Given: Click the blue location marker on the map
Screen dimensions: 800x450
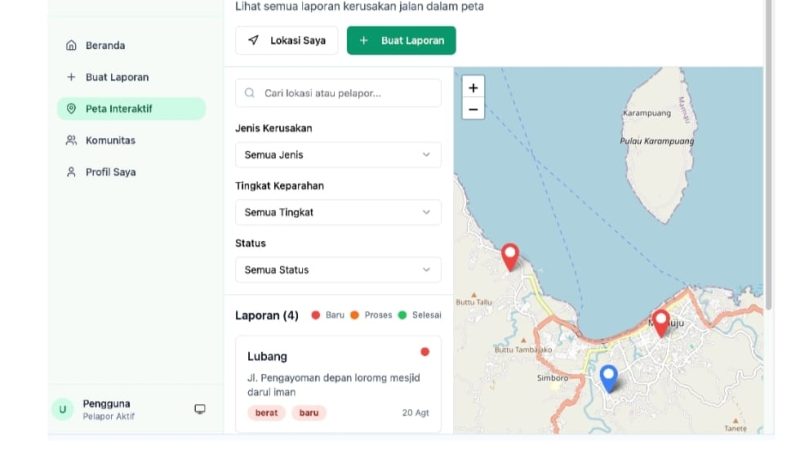Looking at the screenshot, I should (x=608, y=378).
